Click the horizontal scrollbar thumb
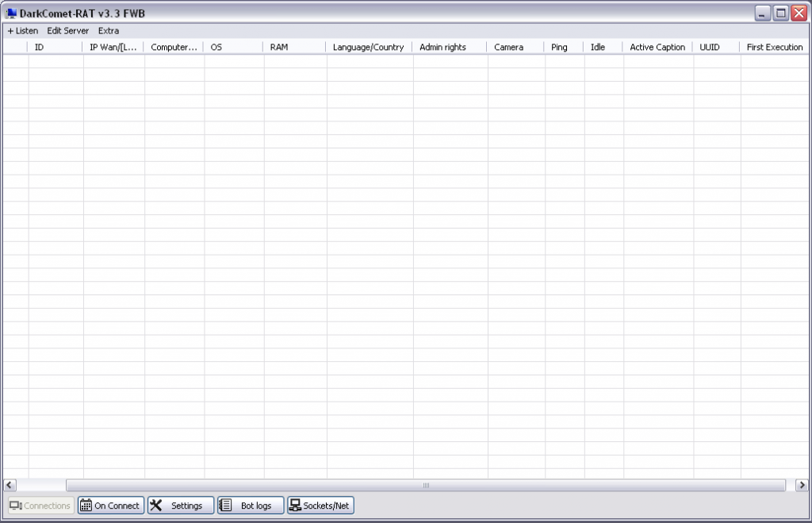 [x=426, y=485]
